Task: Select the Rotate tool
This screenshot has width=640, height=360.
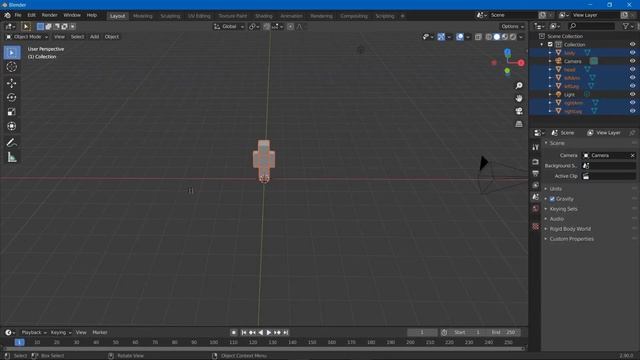Action: (x=11, y=98)
